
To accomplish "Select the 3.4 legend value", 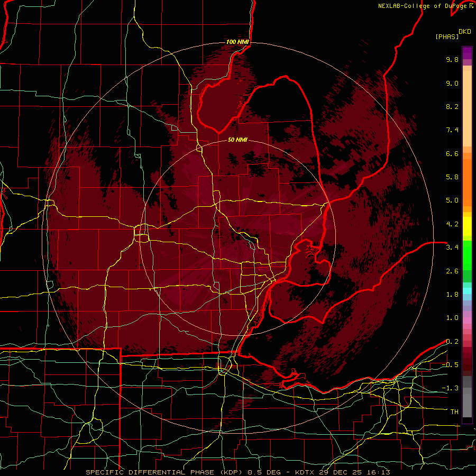I will click(452, 248).
